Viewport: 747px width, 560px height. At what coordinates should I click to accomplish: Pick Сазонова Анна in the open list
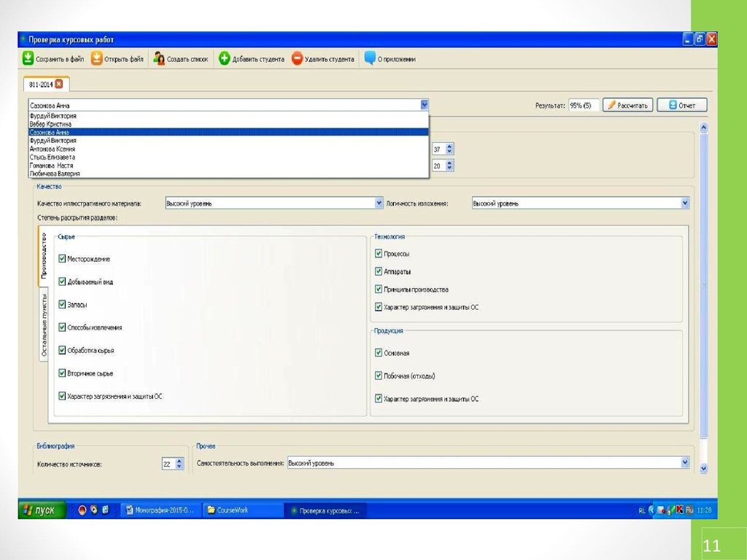coord(228,132)
